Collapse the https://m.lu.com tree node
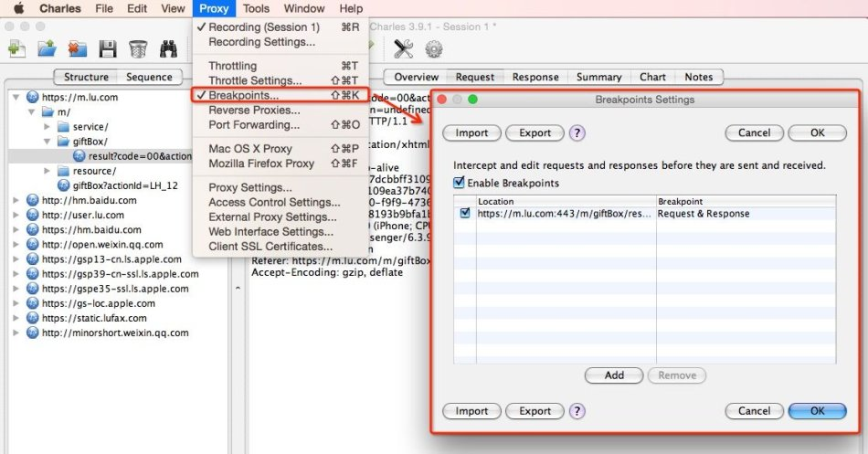This screenshot has height=454, width=868. [16, 98]
